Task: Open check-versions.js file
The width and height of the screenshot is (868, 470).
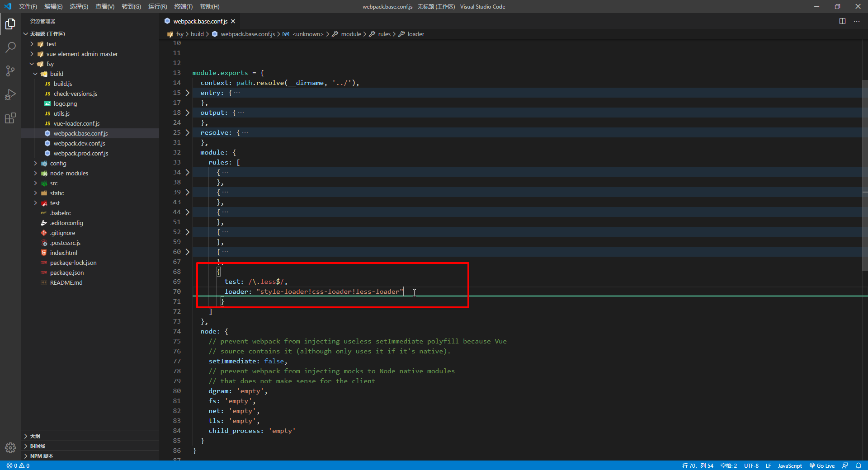Action: click(x=90, y=94)
